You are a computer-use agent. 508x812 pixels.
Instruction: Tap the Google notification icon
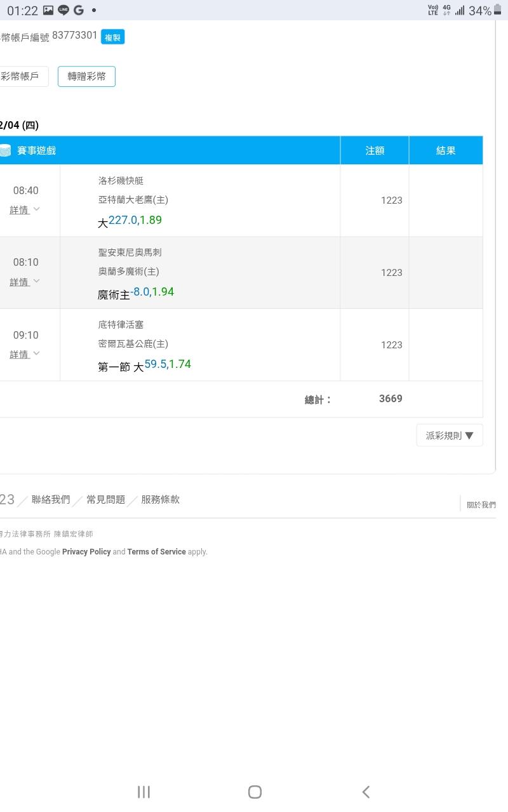point(79,10)
